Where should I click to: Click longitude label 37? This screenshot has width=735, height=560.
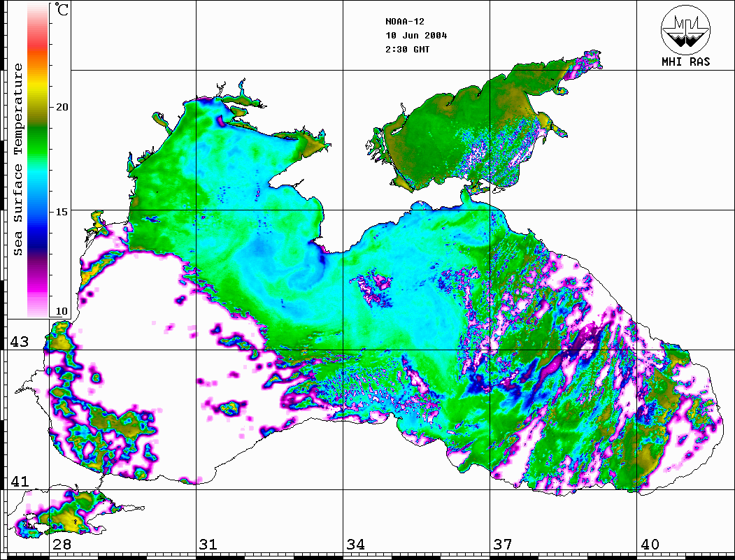pyautogui.click(x=503, y=544)
